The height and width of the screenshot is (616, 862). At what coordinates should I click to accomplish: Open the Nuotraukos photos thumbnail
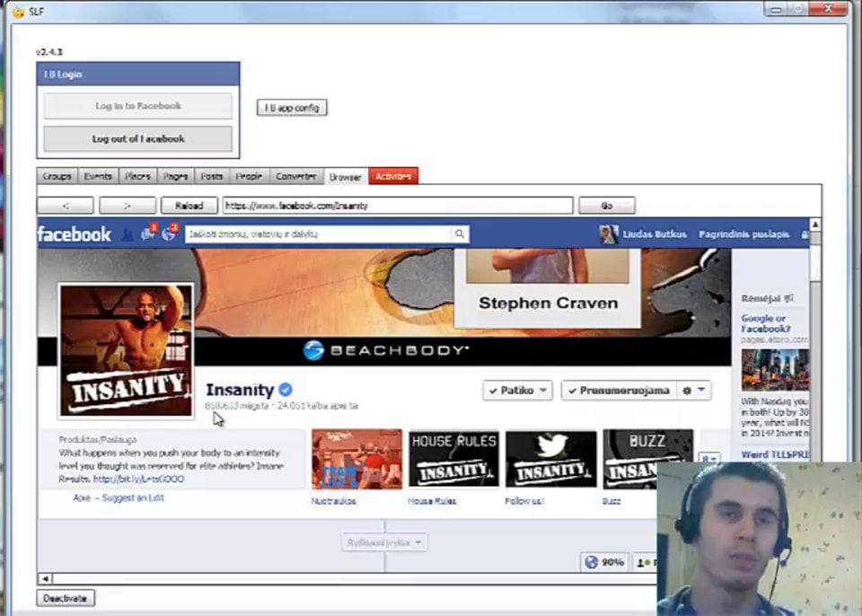pos(356,459)
